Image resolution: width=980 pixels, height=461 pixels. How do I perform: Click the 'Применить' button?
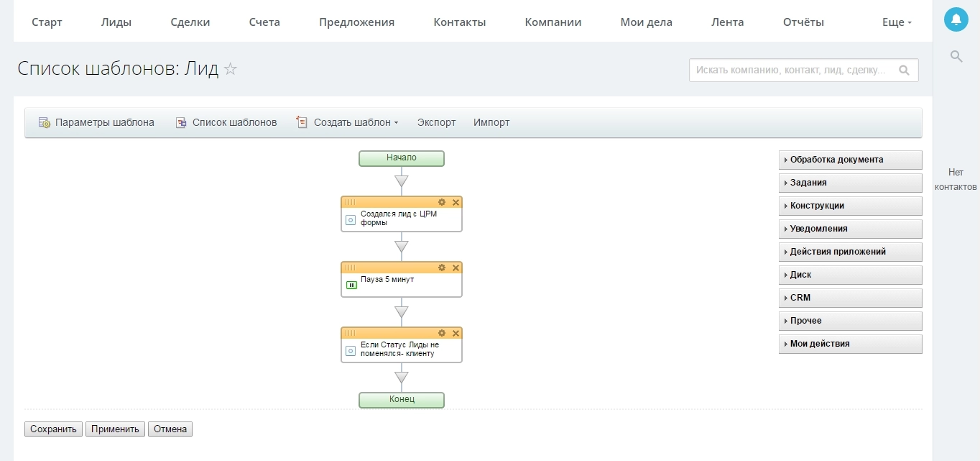(115, 429)
